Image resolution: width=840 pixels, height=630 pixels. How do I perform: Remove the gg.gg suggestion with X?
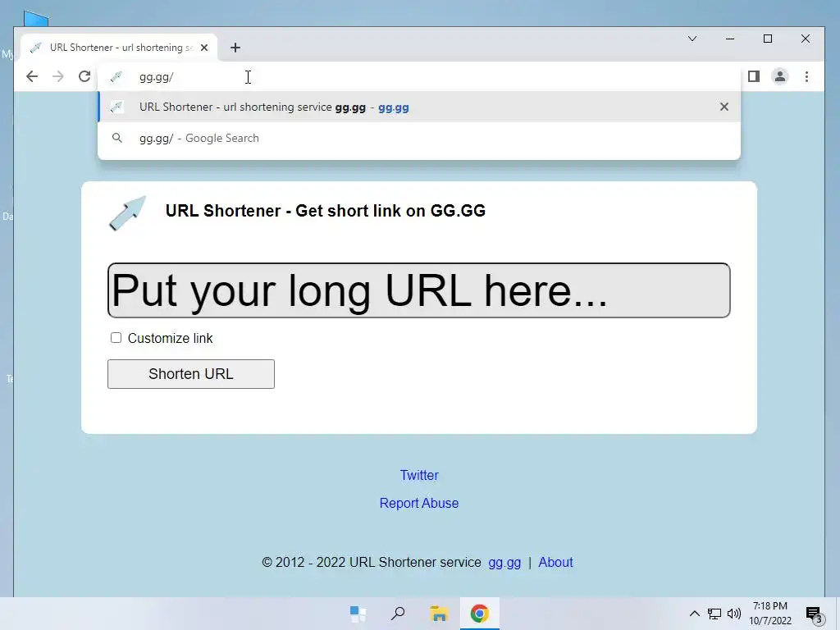click(724, 107)
